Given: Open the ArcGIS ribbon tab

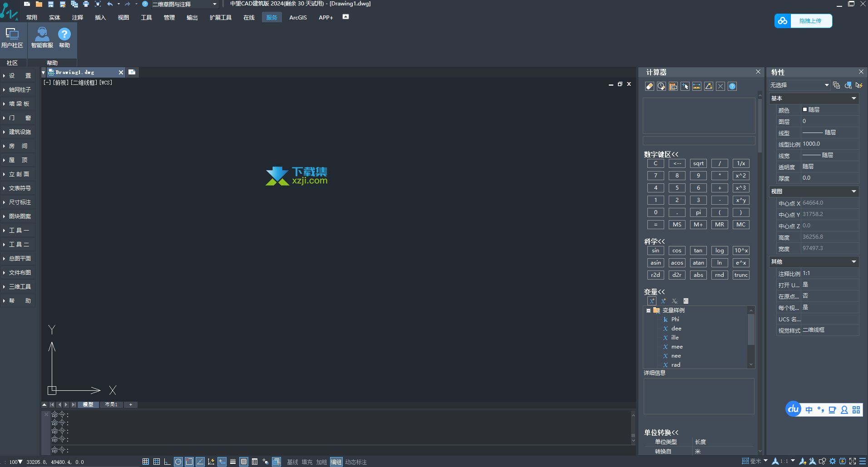Looking at the screenshot, I should click(x=298, y=18).
